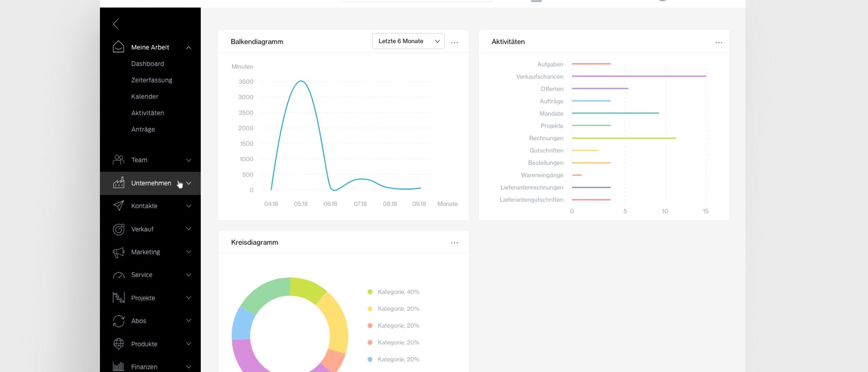Open Kalender in the sidebar
The width and height of the screenshot is (868, 372).
[x=144, y=96]
